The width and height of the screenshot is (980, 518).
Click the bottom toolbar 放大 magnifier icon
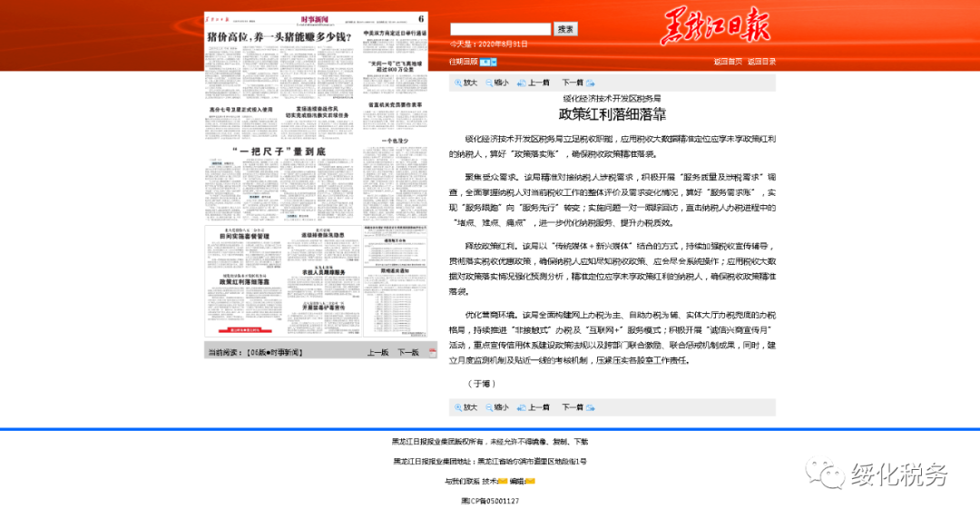tap(458, 408)
